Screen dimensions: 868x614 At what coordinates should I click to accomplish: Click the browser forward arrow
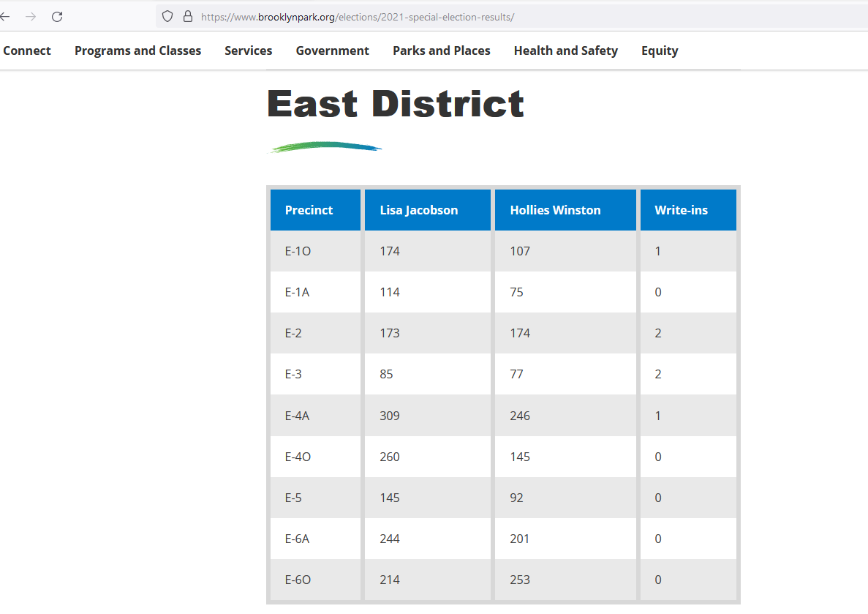(x=31, y=17)
